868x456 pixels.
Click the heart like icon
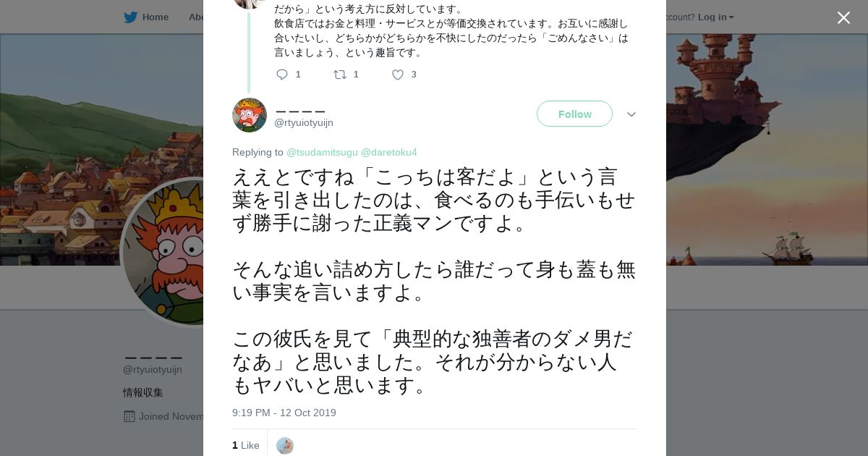(x=397, y=74)
